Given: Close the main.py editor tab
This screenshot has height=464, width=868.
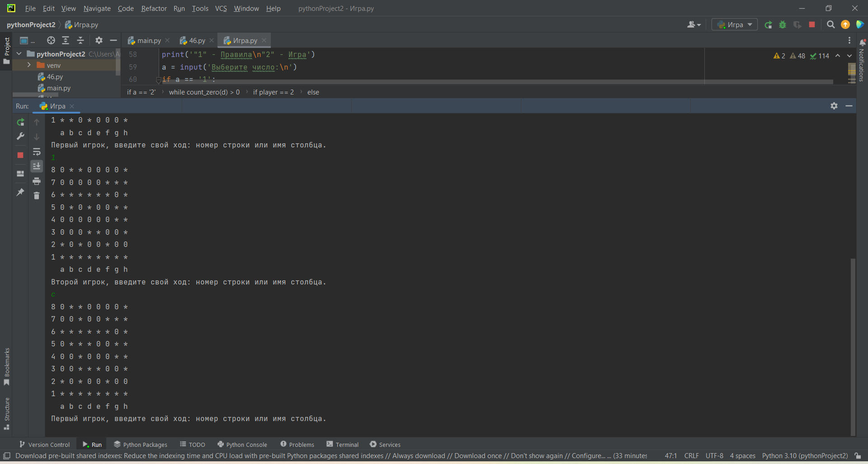Looking at the screenshot, I should 167,41.
